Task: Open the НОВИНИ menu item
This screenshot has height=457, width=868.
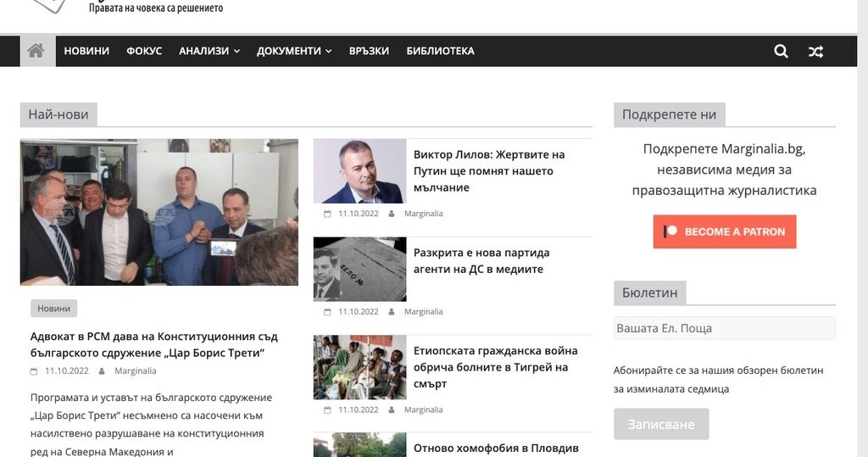Action: point(86,51)
